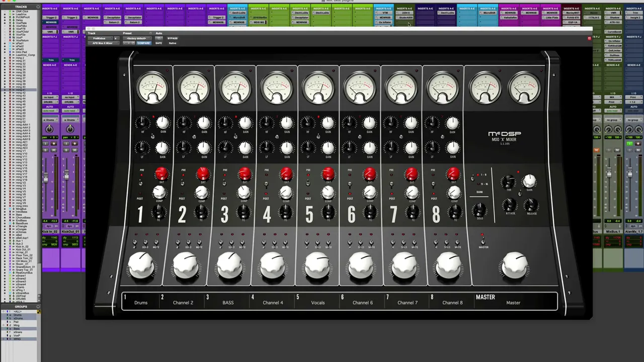
Task: Select the GROUPS panel header in Pro Tools
Action: tap(21, 307)
